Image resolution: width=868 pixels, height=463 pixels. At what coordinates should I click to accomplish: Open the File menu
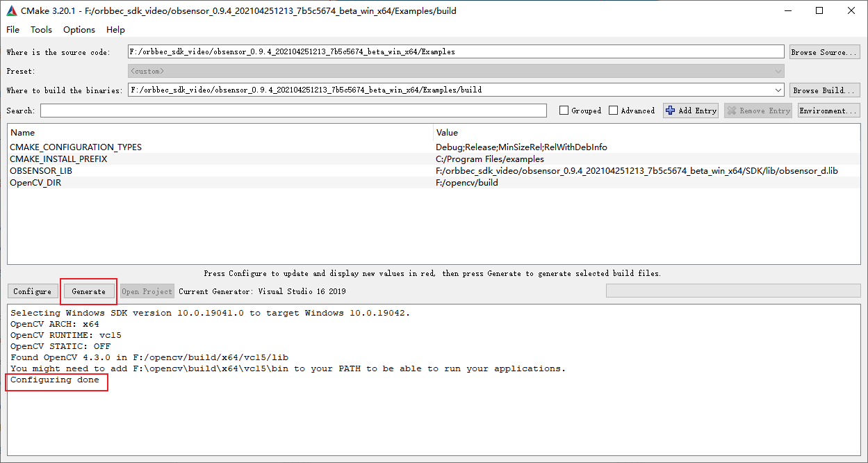tap(13, 30)
